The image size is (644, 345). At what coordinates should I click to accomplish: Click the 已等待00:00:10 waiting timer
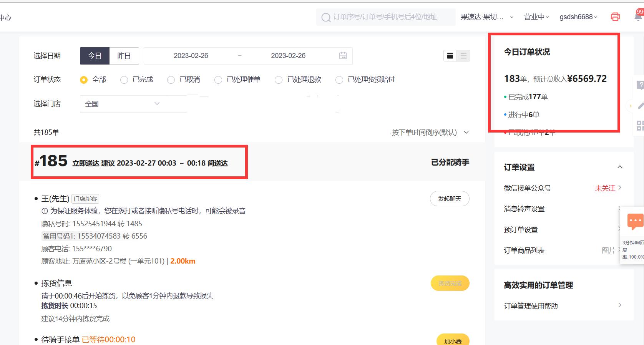(x=109, y=340)
